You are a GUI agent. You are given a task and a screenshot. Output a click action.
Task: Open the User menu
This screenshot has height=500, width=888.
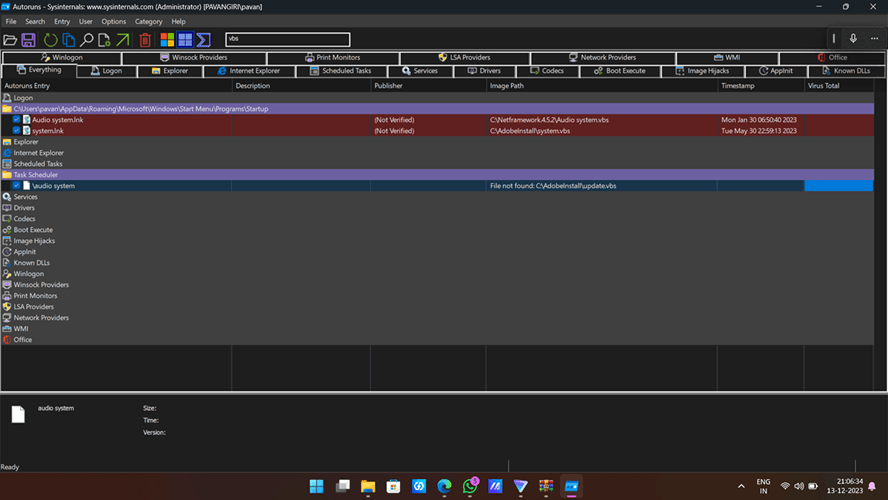(86, 22)
